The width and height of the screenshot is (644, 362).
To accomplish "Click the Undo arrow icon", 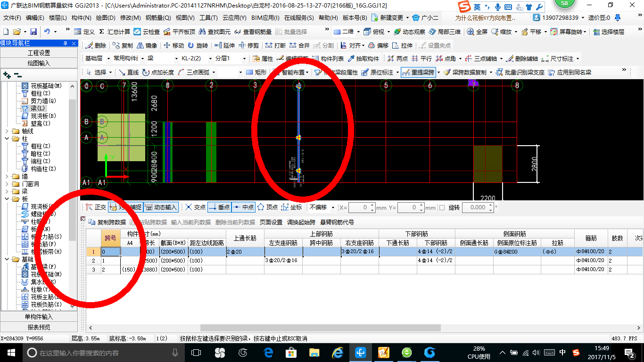I will 47,32.
